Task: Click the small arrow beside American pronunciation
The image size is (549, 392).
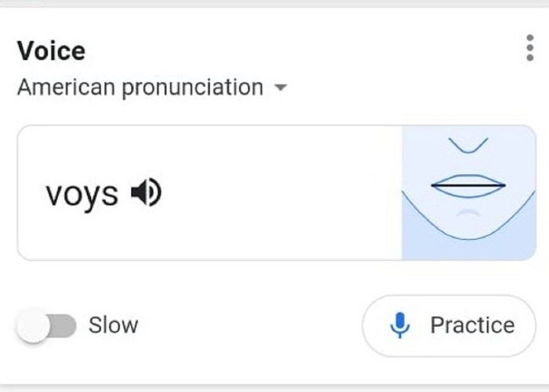Action: pos(281,87)
